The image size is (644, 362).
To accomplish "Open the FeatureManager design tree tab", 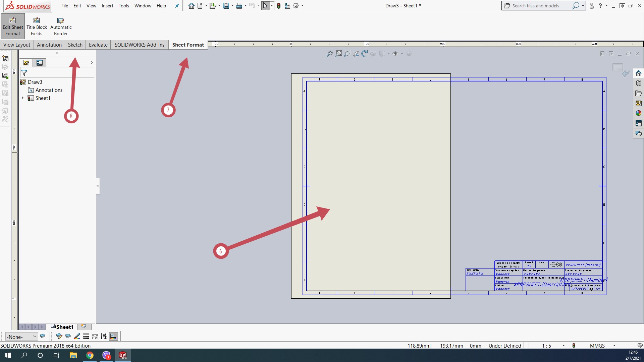I will click(x=26, y=63).
